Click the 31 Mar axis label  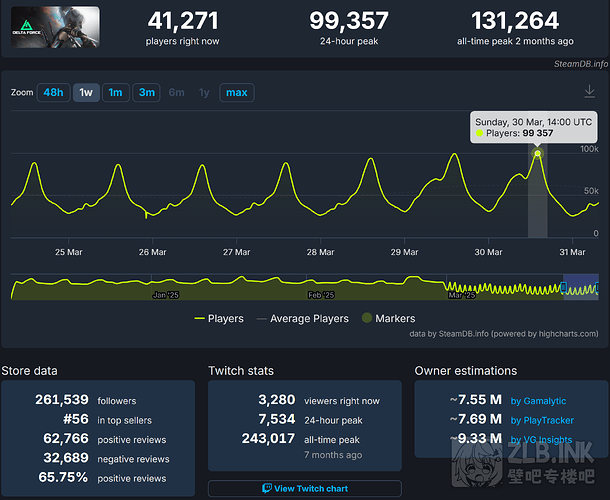pyautogui.click(x=572, y=252)
